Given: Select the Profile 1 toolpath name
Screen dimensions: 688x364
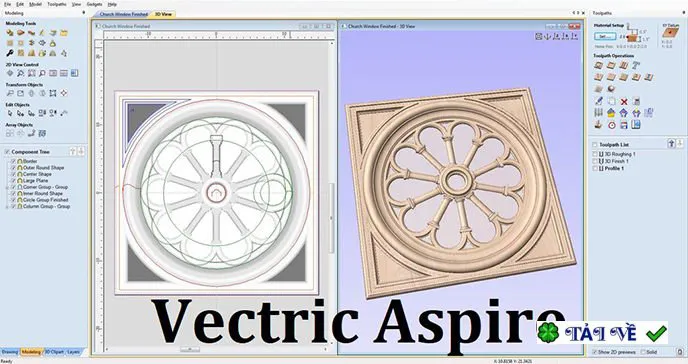Looking at the screenshot, I should click(x=614, y=168).
